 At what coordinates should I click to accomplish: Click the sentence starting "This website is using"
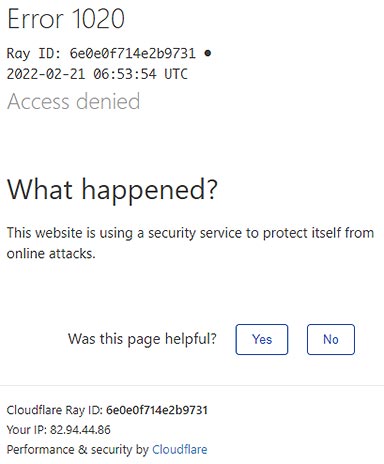tap(190, 243)
